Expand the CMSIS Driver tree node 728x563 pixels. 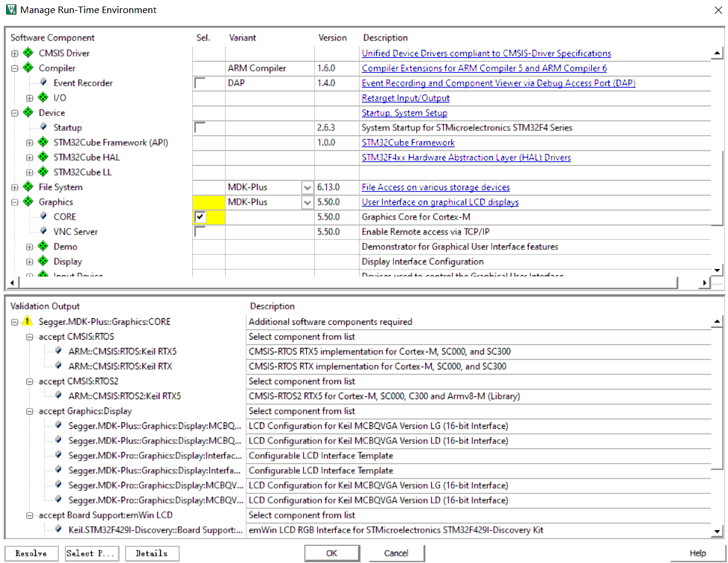[x=15, y=54]
